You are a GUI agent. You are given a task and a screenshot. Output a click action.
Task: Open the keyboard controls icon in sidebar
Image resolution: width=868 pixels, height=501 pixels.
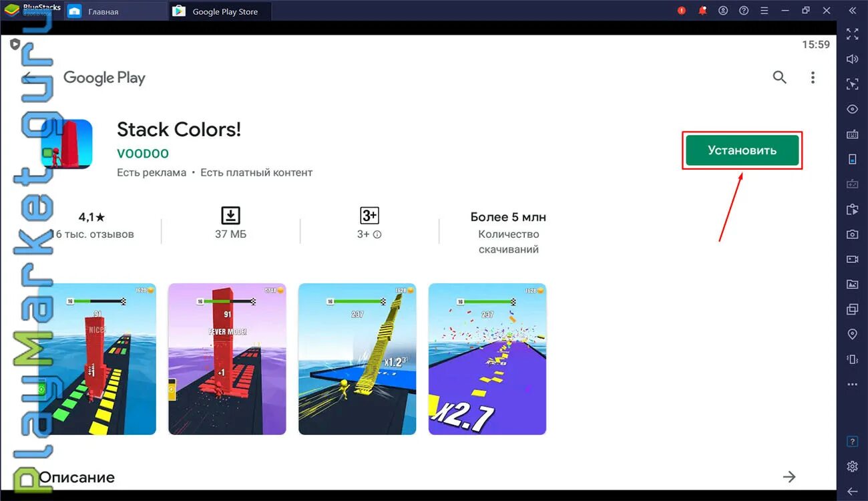(852, 134)
